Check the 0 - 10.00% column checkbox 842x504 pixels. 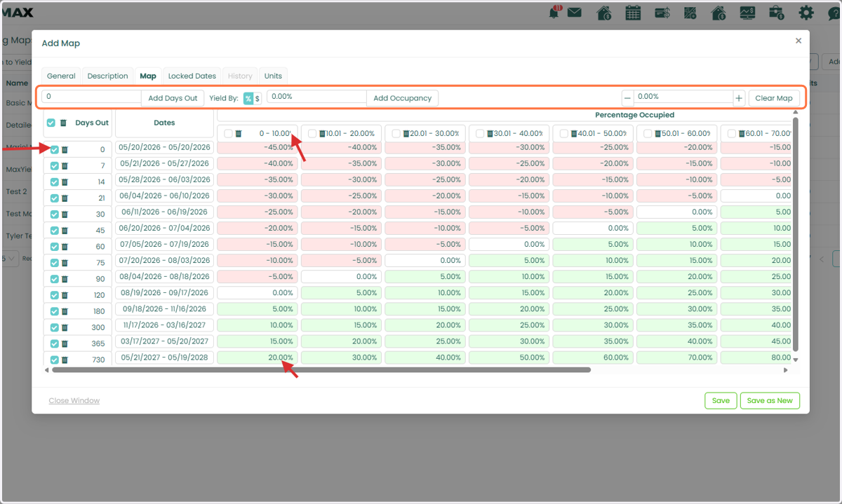point(229,133)
